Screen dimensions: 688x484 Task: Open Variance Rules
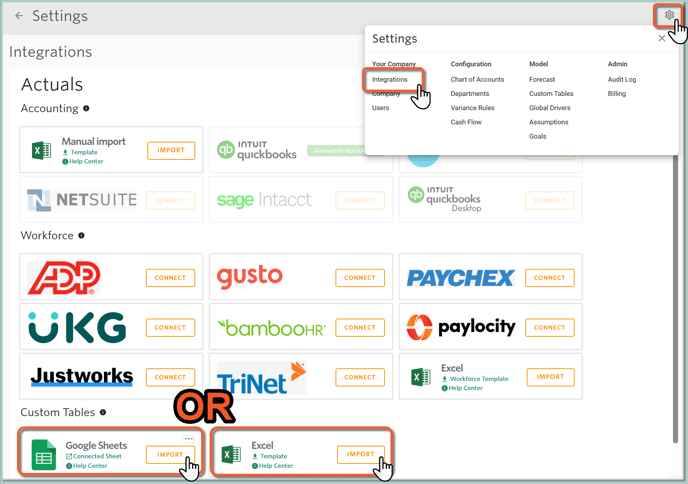[472, 108]
